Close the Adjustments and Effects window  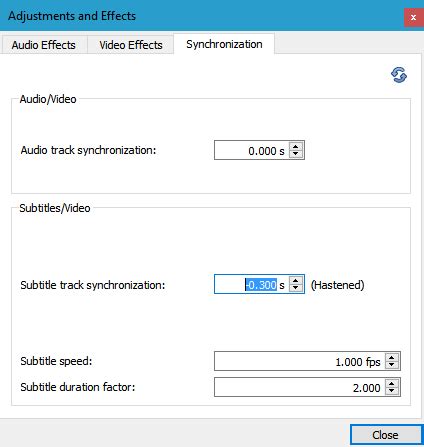(x=413, y=17)
